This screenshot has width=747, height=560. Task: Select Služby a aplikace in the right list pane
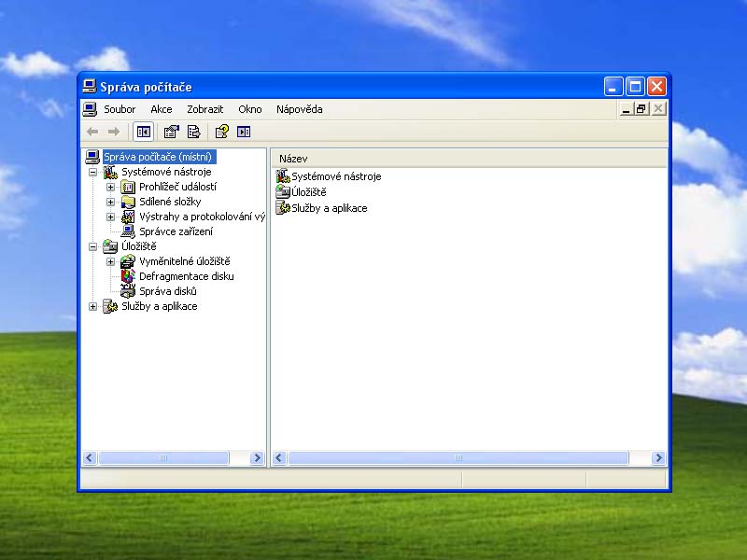(x=329, y=208)
